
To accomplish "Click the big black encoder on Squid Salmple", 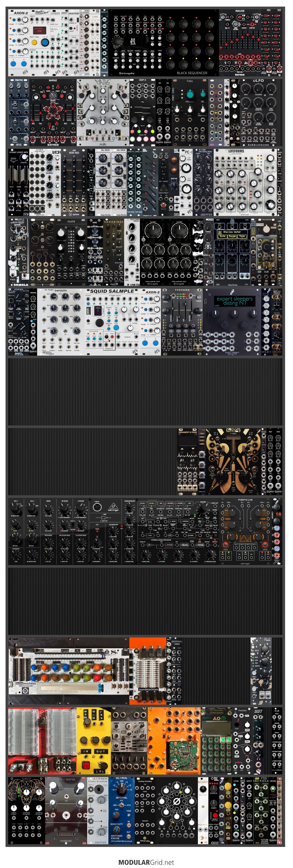I will 99,322.
